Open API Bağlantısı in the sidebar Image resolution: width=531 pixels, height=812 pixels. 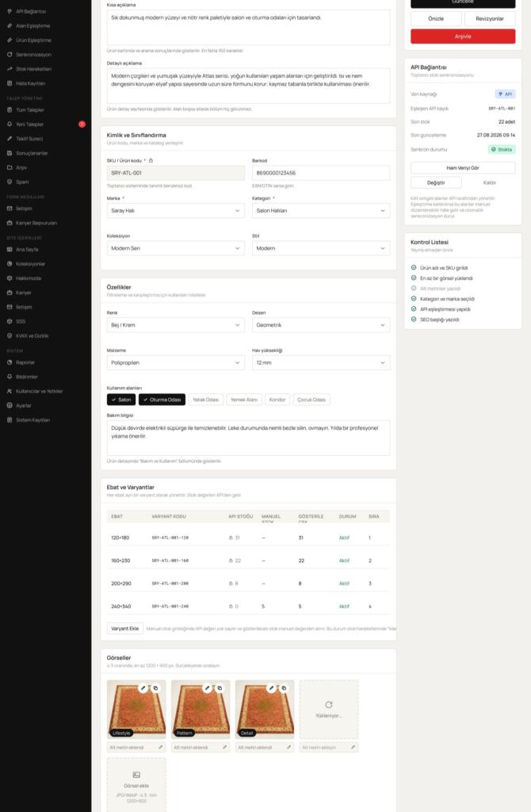(31, 11)
